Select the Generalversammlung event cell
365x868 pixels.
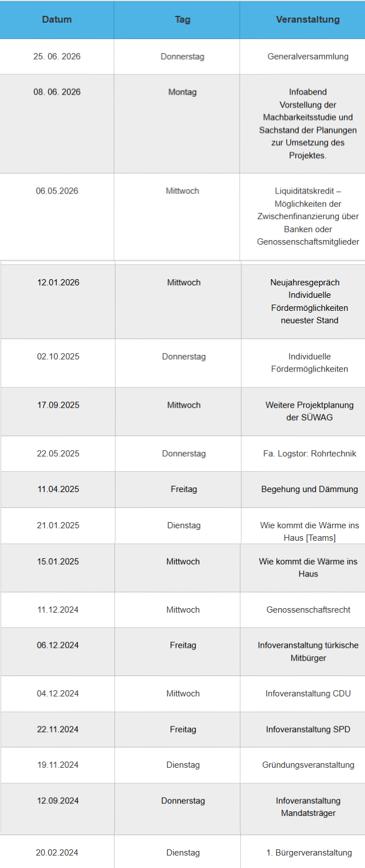click(x=308, y=57)
